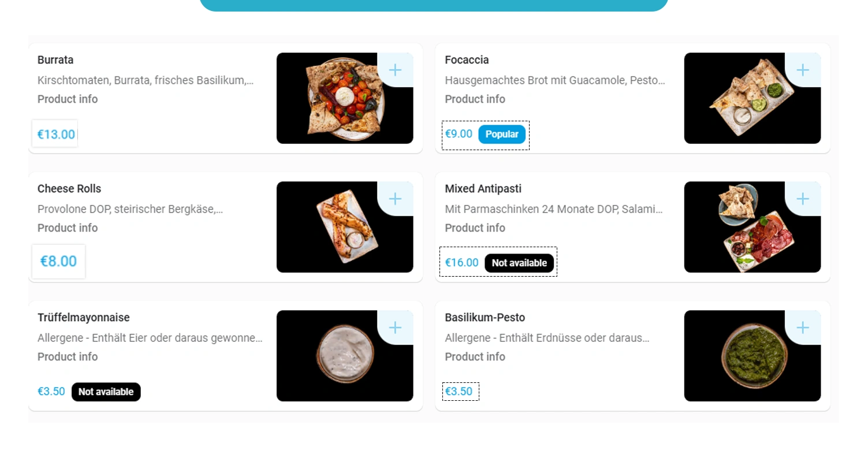Click Not available badge on Mixed Antipasti

coord(519,263)
